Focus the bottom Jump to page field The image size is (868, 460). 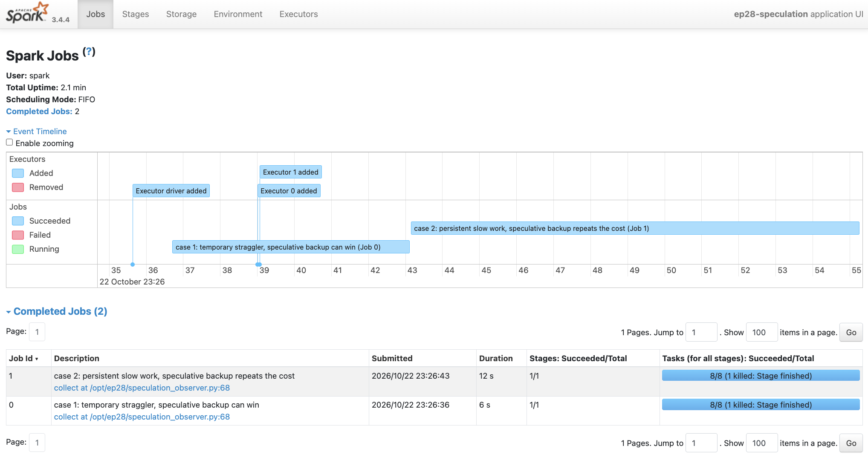click(x=701, y=443)
